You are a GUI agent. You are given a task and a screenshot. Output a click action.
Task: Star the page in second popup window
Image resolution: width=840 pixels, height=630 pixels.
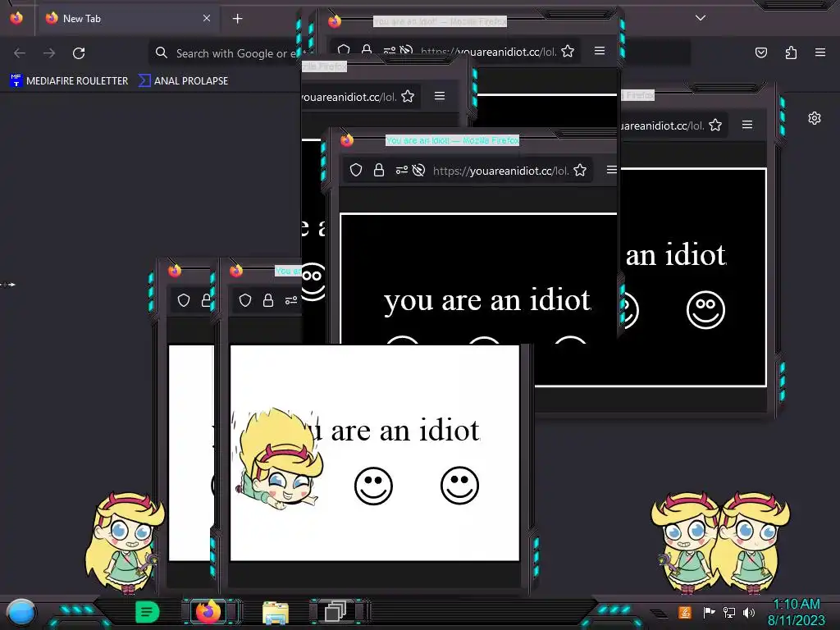pyautogui.click(x=408, y=97)
